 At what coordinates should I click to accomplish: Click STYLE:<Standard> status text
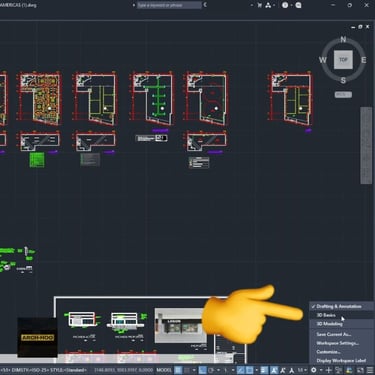(68, 370)
